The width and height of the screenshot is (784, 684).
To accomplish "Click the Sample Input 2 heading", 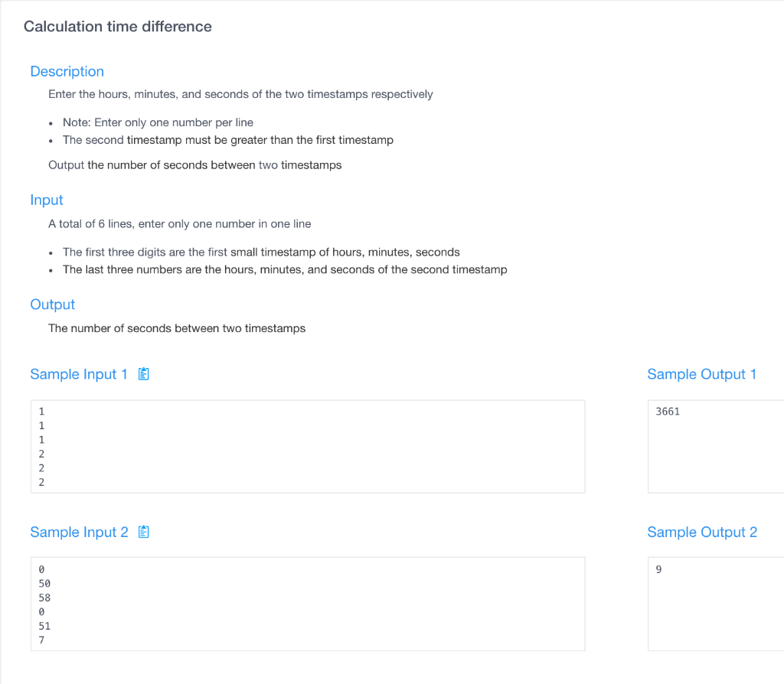I will [x=79, y=532].
